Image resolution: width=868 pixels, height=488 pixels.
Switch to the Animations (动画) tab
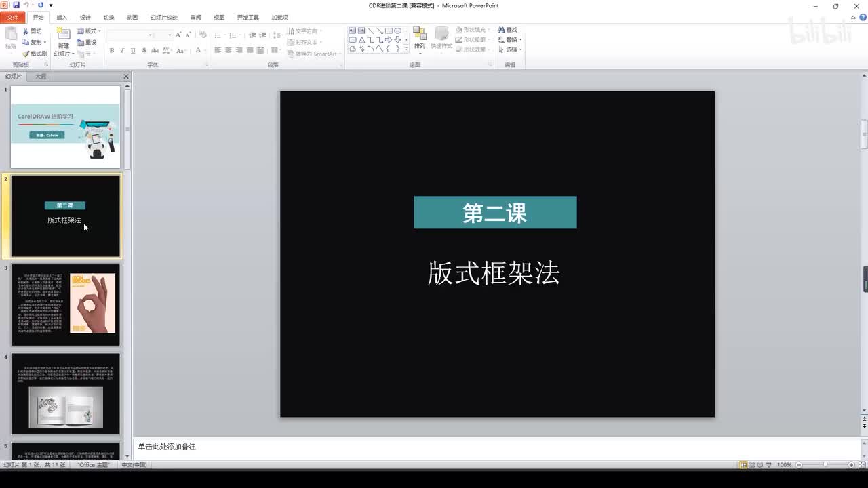tap(132, 18)
